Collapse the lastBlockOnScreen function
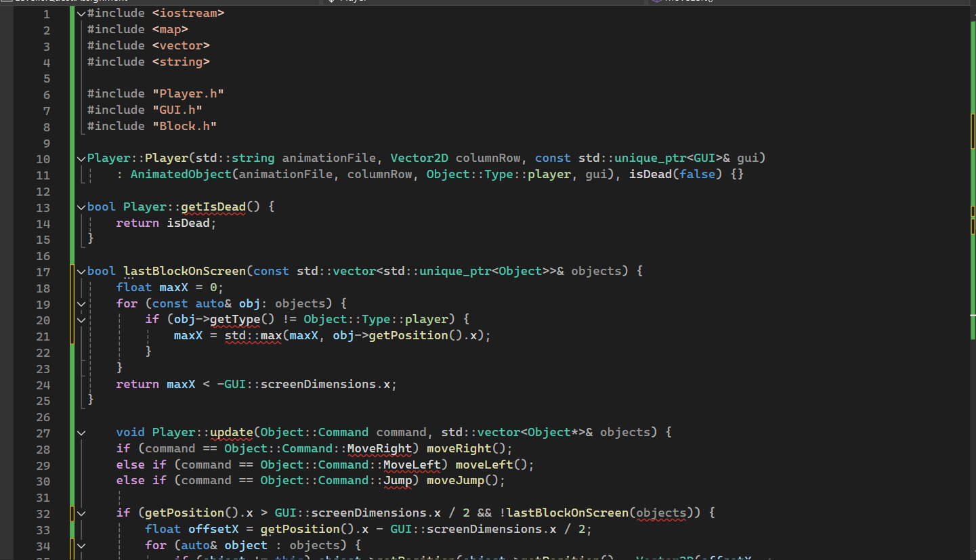 click(81, 270)
